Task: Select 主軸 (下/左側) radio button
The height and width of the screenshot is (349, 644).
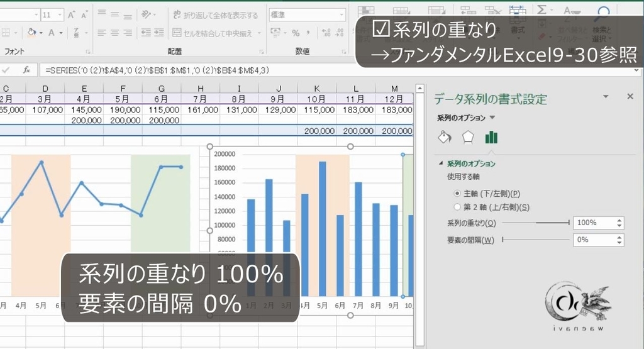Action: coord(457,194)
